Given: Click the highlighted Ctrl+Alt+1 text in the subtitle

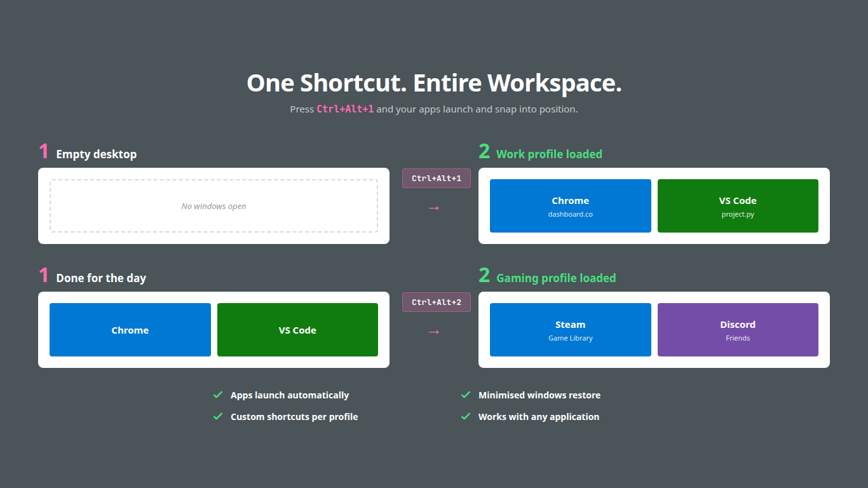Looking at the screenshot, I should click(345, 109).
